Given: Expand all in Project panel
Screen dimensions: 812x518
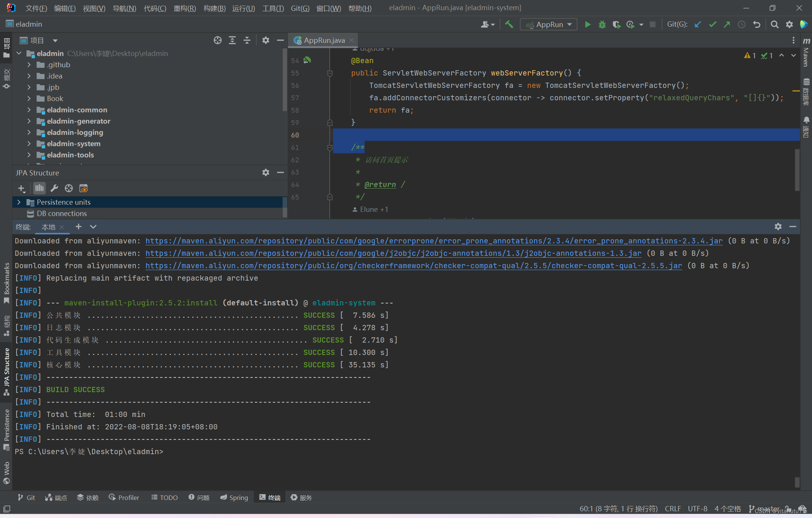Looking at the screenshot, I should (232, 40).
